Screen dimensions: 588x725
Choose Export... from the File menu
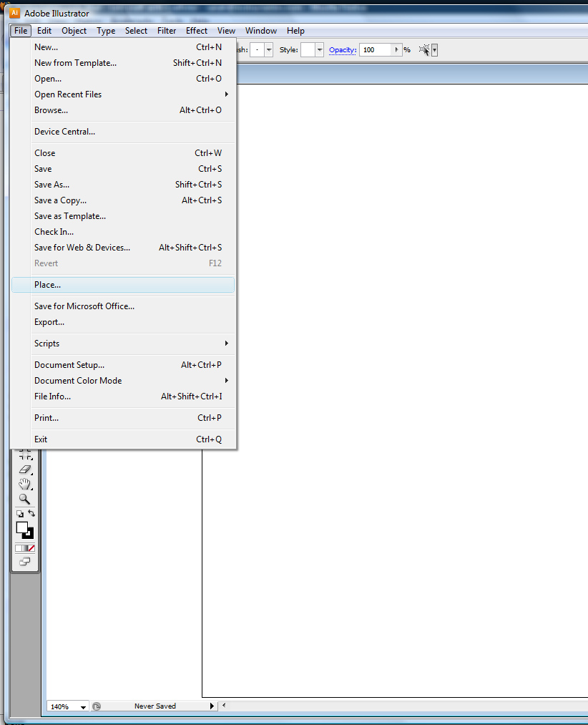[x=123, y=322]
